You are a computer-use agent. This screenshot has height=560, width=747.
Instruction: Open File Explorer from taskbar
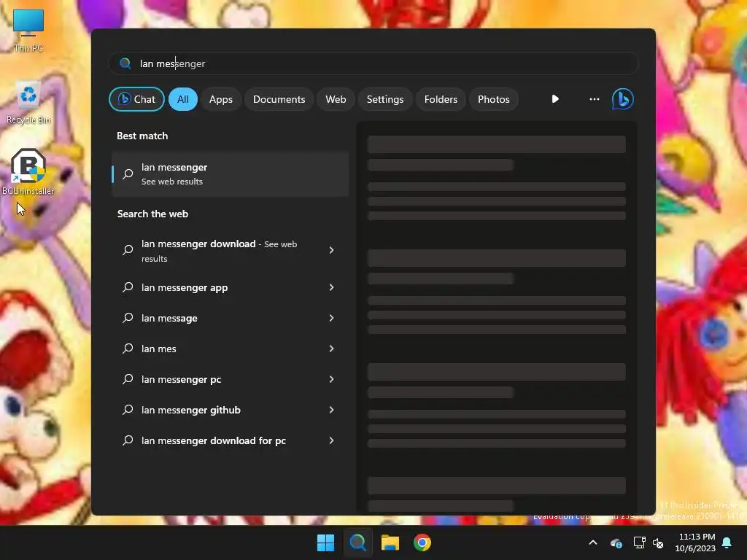tap(390, 542)
